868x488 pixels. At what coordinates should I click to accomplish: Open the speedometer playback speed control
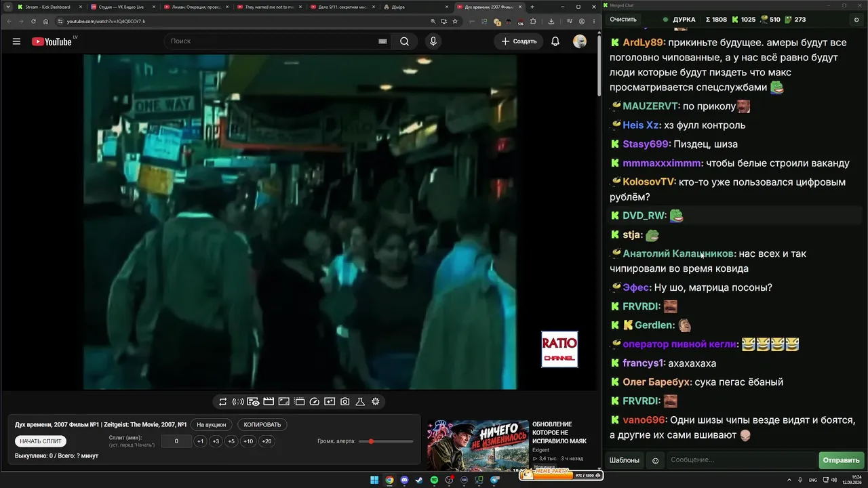click(x=314, y=401)
